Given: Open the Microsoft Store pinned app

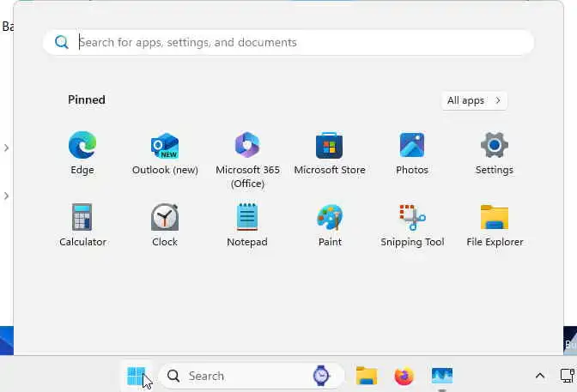Looking at the screenshot, I should (330, 154).
